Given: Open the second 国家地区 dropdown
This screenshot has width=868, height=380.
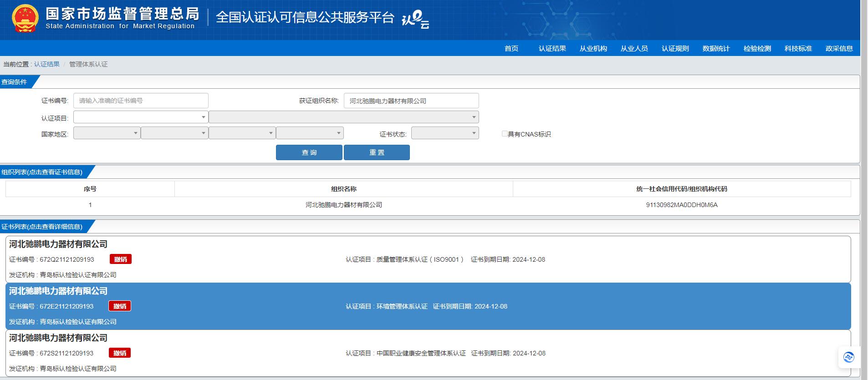Looking at the screenshot, I should (x=174, y=133).
